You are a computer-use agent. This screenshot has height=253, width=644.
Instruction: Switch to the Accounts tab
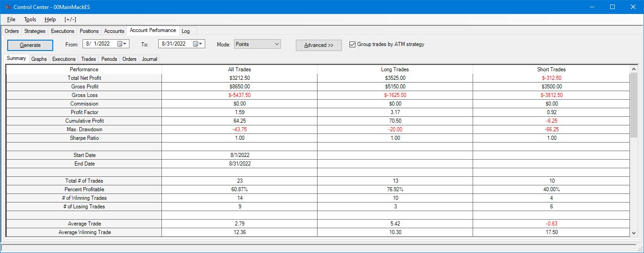[114, 31]
